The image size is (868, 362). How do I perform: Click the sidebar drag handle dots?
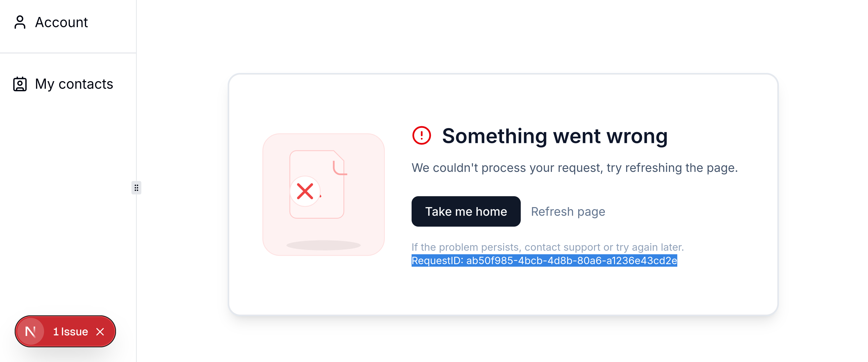tap(137, 188)
